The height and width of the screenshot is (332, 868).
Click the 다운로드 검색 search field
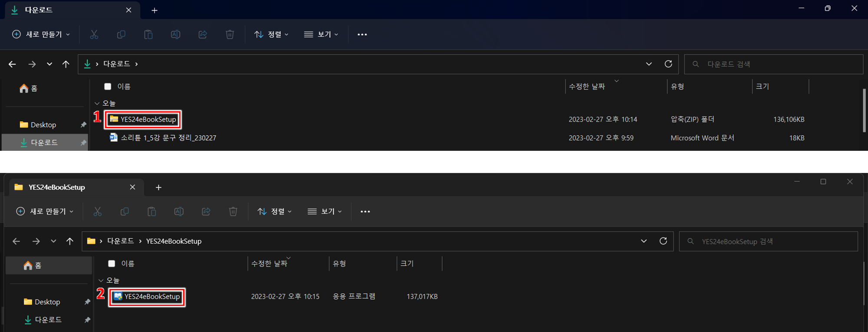pyautogui.click(x=774, y=64)
